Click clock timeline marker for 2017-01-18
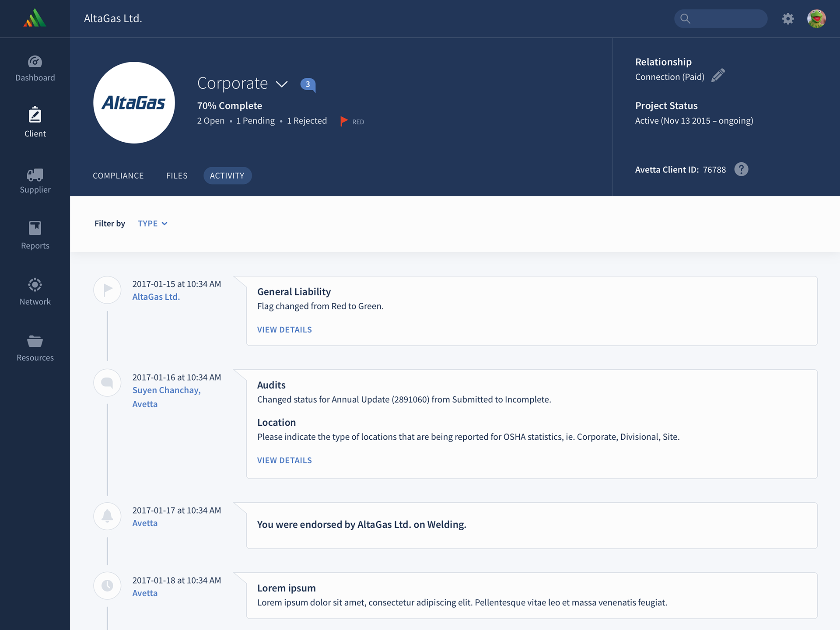840x630 pixels. (107, 585)
